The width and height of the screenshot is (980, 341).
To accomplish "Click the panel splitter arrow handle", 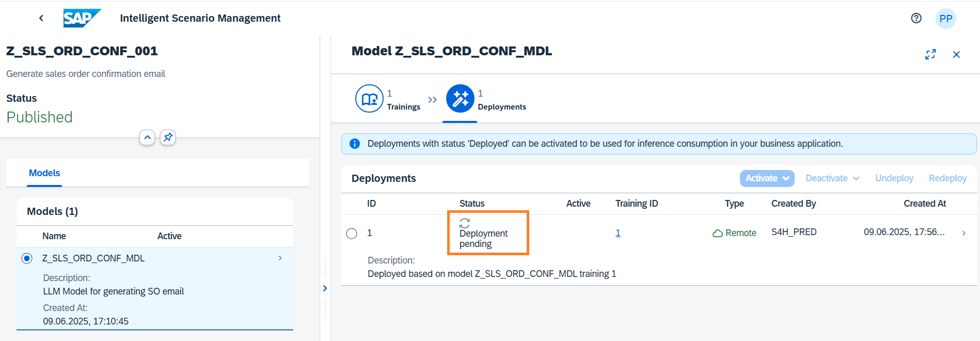I will point(325,288).
